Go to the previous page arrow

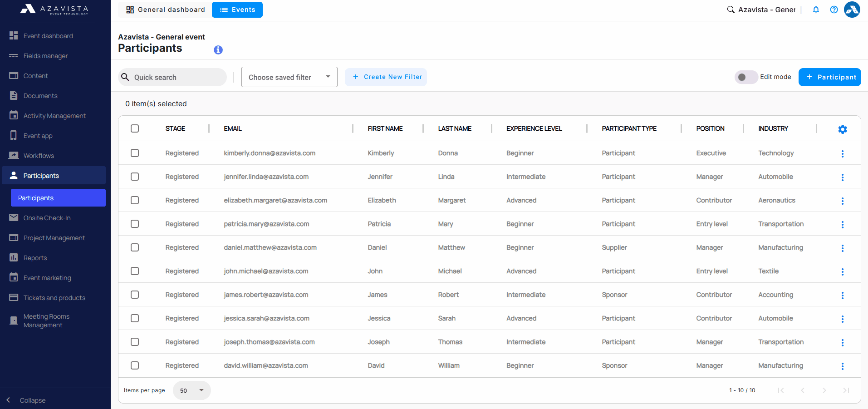tap(803, 390)
